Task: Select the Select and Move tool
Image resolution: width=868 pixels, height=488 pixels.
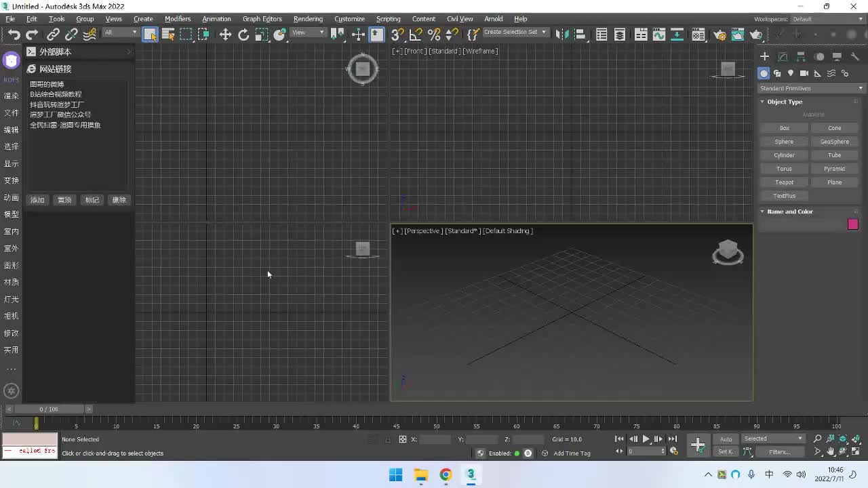Action: pyautogui.click(x=225, y=35)
